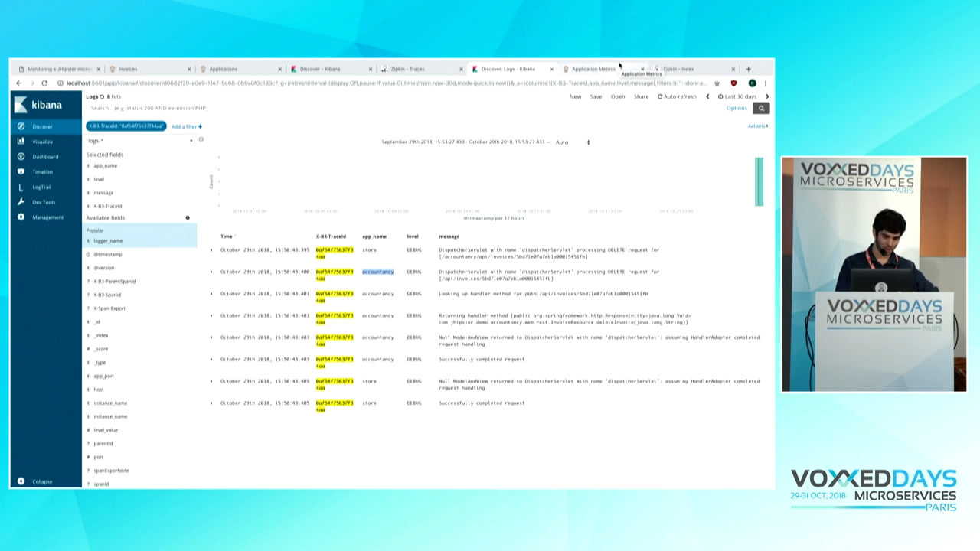Switch to the Zipkin - Index tab

pos(693,69)
